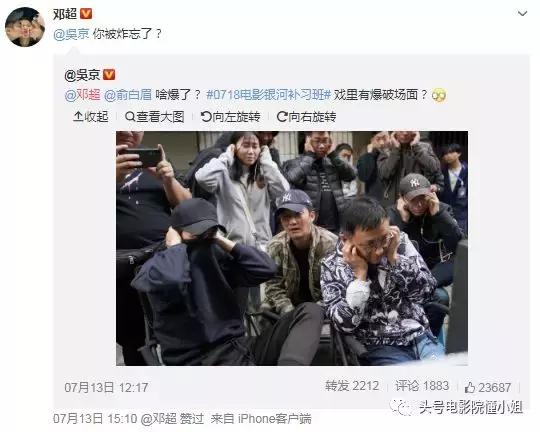Open the @邓超 mention in quoted post
The height and width of the screenshot is (432, 540).
pyautogui.click(x=83, y=95)
